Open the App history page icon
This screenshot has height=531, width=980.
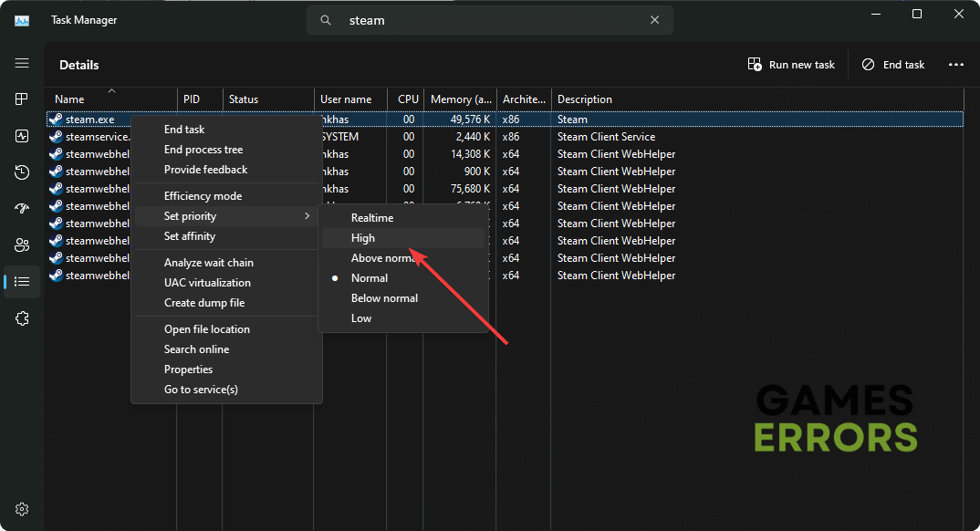click(22, 172)
